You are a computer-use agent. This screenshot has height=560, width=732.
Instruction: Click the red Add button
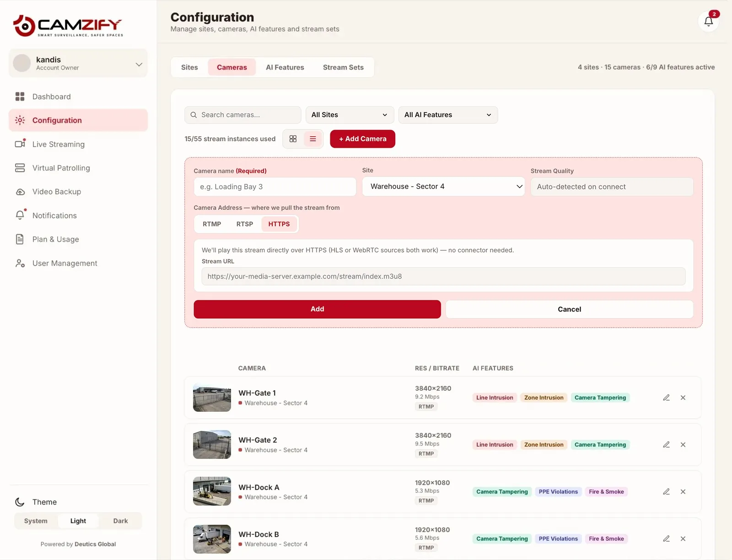[317, 309]
